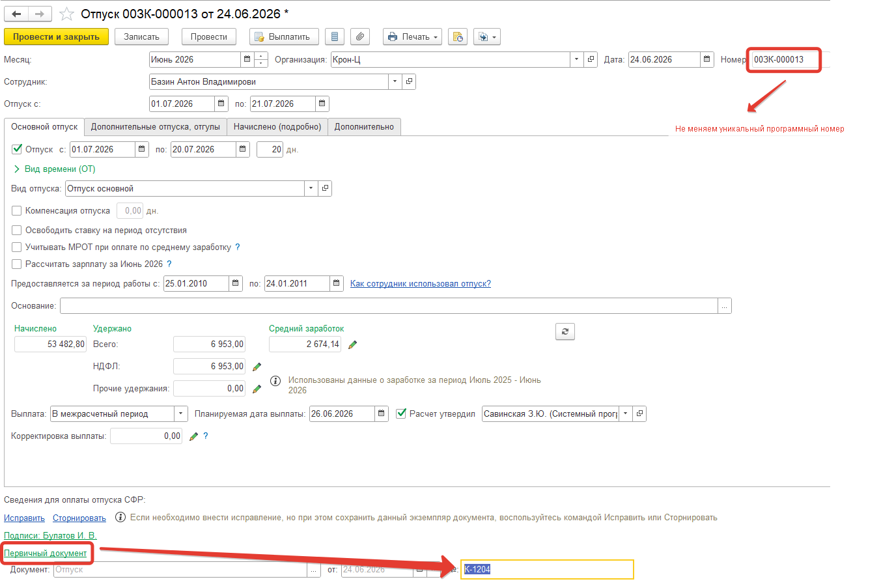Screen dimensions: 881x588
Task: Edit Прочие удержания with the pencil icon
Action: click(257, 389)
